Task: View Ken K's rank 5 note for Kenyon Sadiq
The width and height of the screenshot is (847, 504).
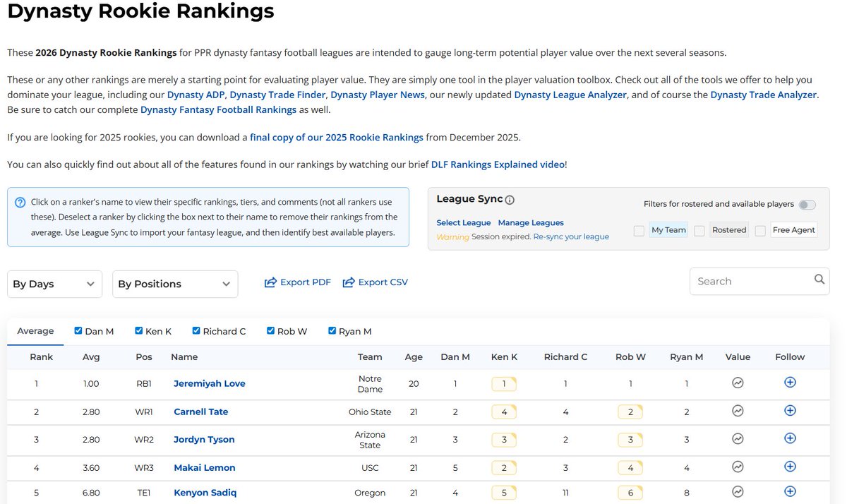Action: pyautogui.click(x=504, y=493)
